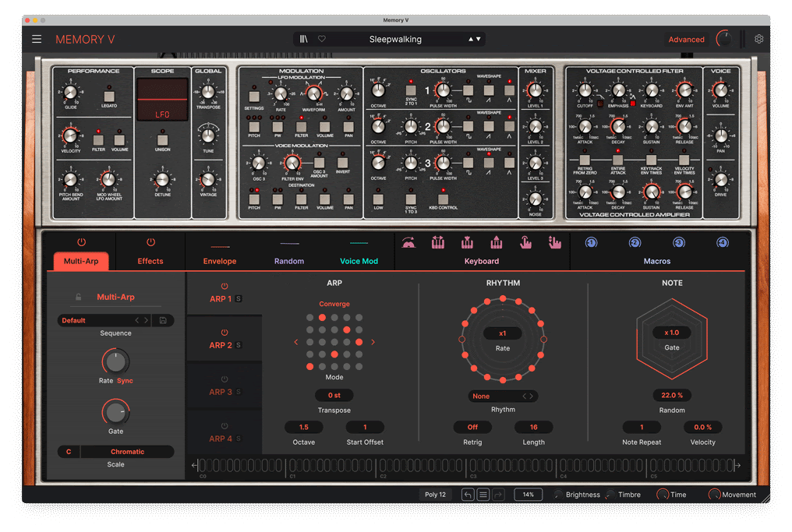Open the settings gear icon
The width and height of the screenshot is (792, 532).
(758, 39)
